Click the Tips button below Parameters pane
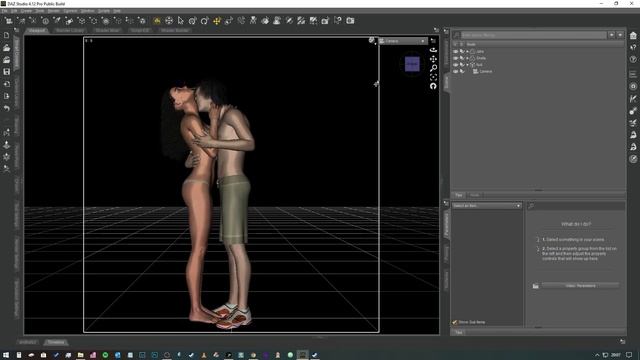The height and width of the screenshot is (360, 640). click(459, 333)
